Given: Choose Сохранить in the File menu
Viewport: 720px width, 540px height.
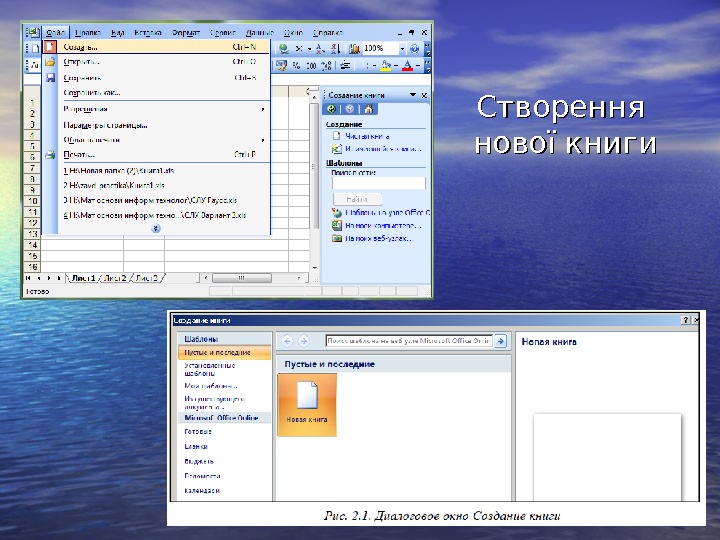Looking at the screenshot, I should tap(156, 78).
